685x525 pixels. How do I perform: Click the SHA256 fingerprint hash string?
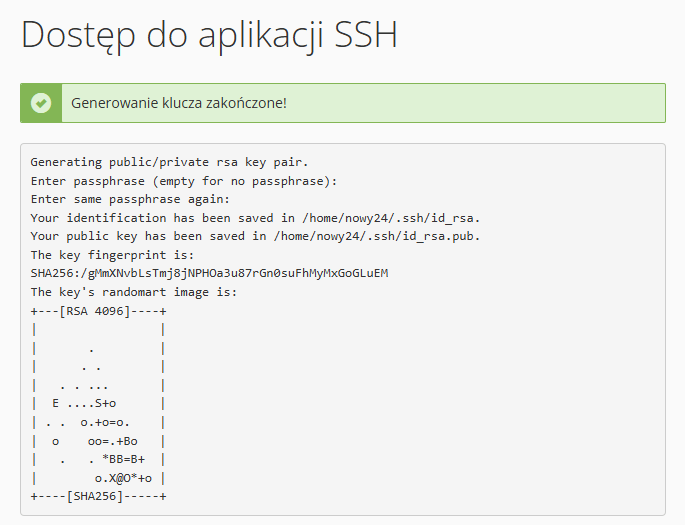pyautogui.click(x=209, y=273)
